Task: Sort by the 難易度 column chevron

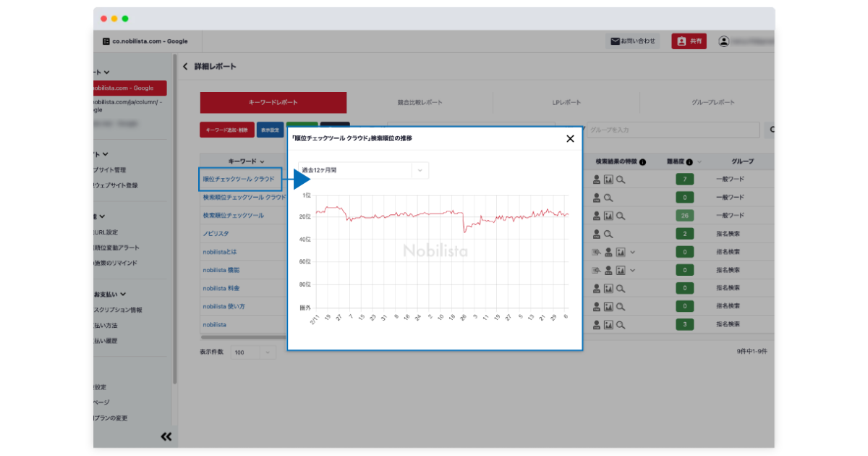Action: [x=699, y=162]
